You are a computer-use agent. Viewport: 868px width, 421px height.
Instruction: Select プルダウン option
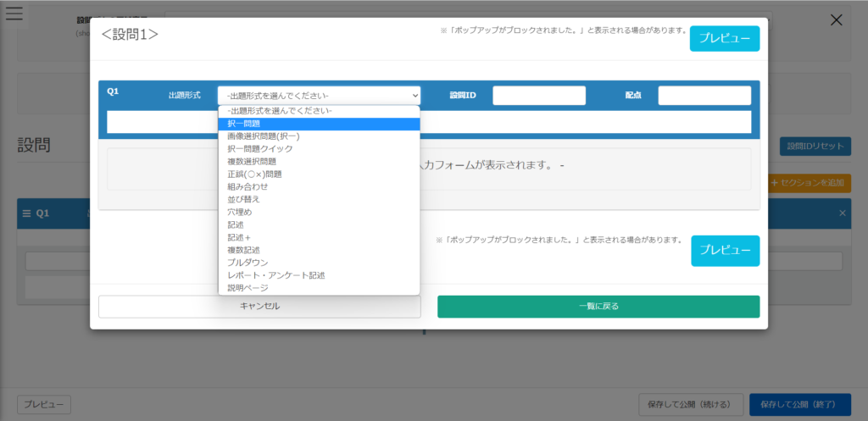(x=248, y=263)
